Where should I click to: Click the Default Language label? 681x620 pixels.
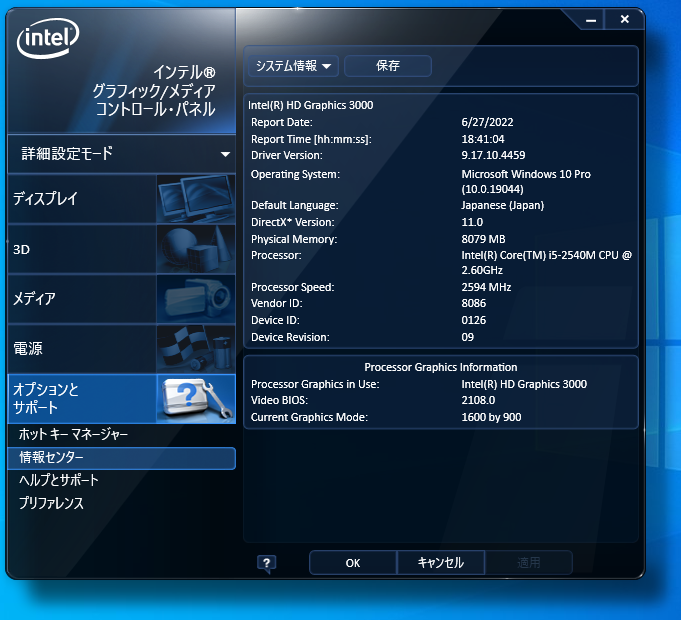tap(294, 205)
